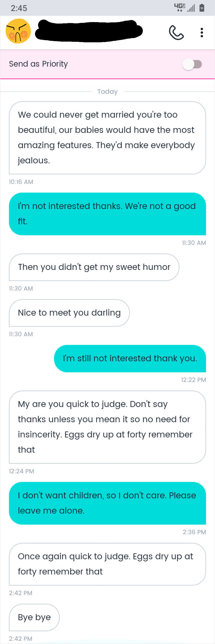Tap the 'I'm still not interested' reply
The image size is (215, 644).
click(x=130, y=358)
